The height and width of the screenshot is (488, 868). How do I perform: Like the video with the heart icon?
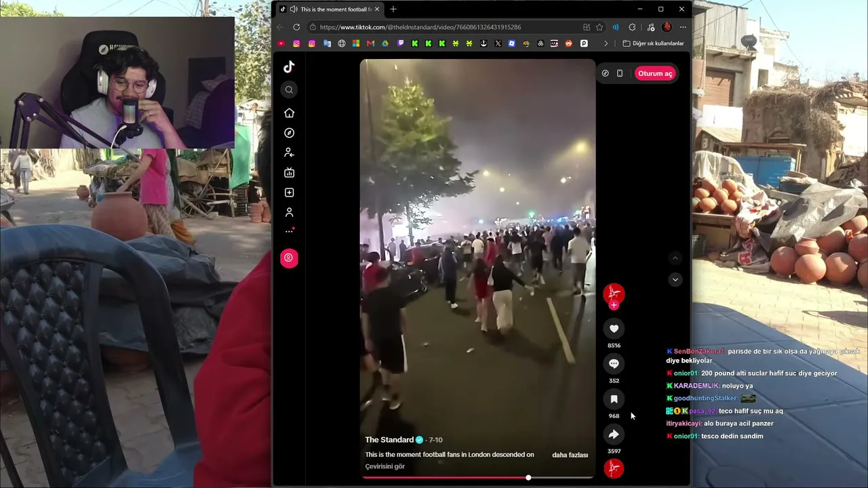tap(614, 329)
